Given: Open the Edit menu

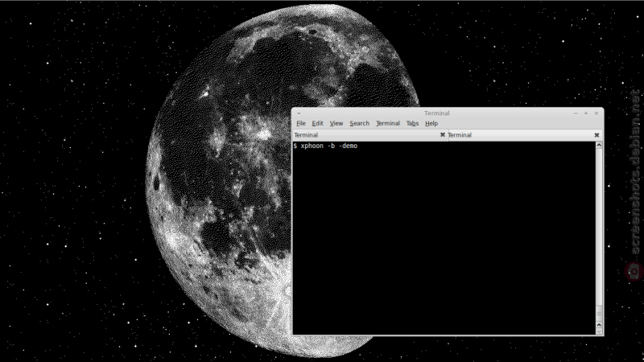Looking at the screenshot, I should pos(317,123).
